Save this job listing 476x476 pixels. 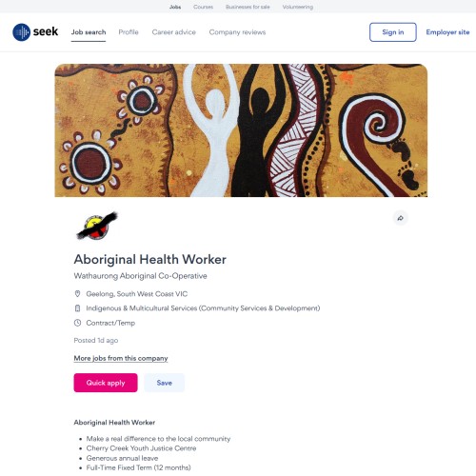tap(164, 383)
